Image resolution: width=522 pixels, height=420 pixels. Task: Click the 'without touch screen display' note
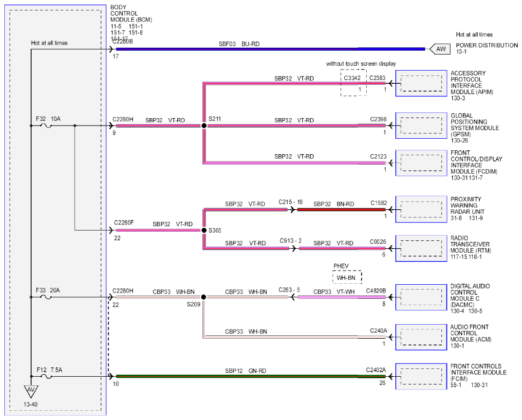pyautogui.click(x=361, y=64)
